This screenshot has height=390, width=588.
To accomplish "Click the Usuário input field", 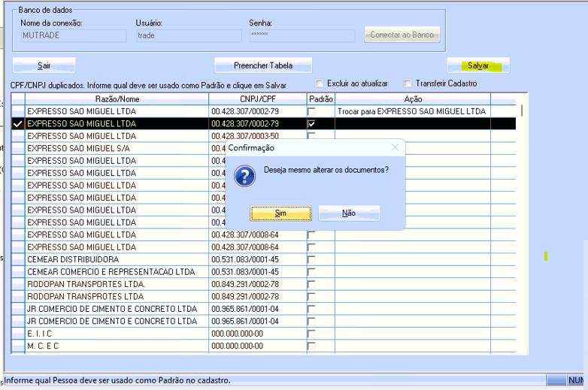I will pyautogui.click(x=187, y=35).
